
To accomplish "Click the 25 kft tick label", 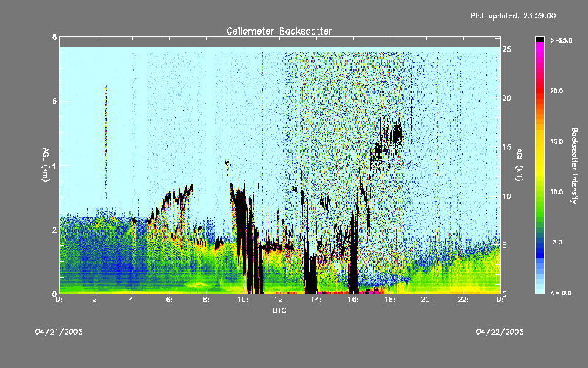I will click(506, 49).
